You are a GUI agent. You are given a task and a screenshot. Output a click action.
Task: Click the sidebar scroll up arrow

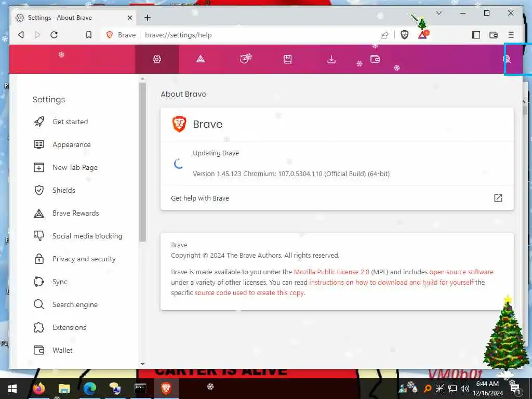(x=142, y=79)
